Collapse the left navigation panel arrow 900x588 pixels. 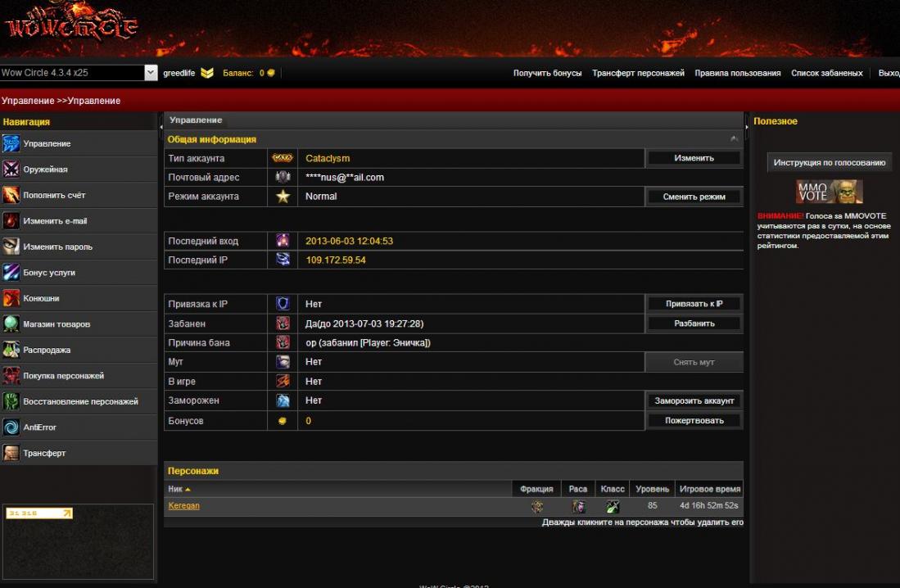click(x=161, y=127)
